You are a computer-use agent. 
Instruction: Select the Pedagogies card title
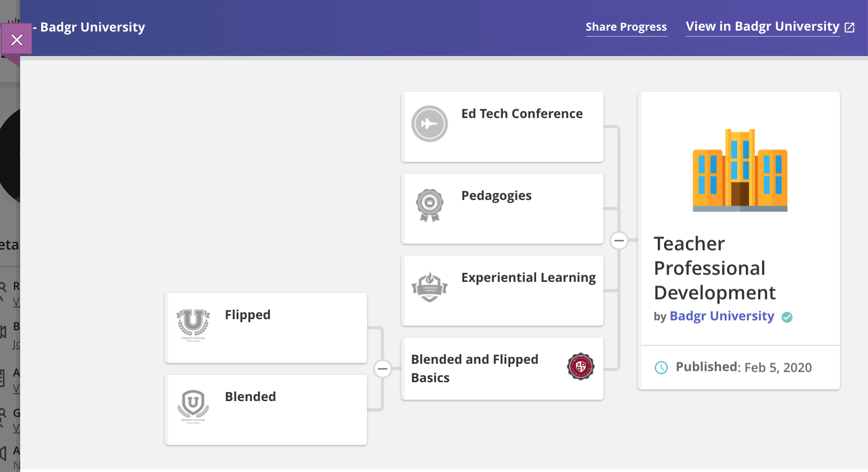click(x=496, y=196)
